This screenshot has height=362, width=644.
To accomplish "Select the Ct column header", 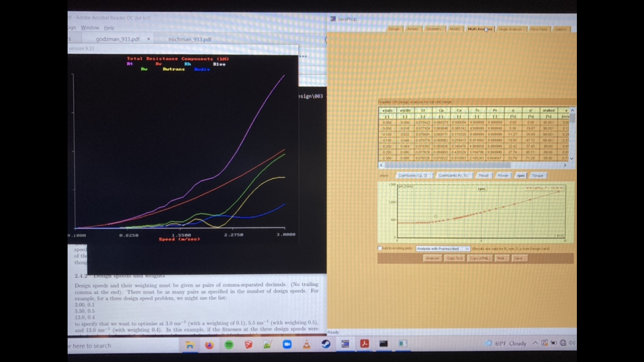I will (x=423, y=111).
